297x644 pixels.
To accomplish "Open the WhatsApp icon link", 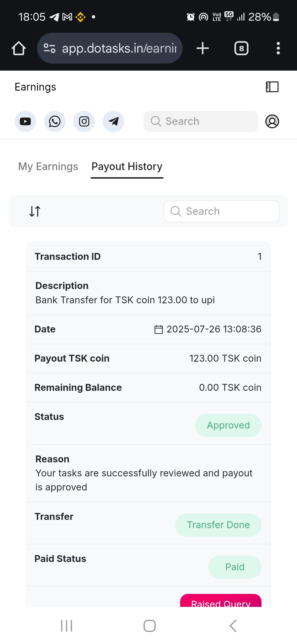I will click(55, 121).
